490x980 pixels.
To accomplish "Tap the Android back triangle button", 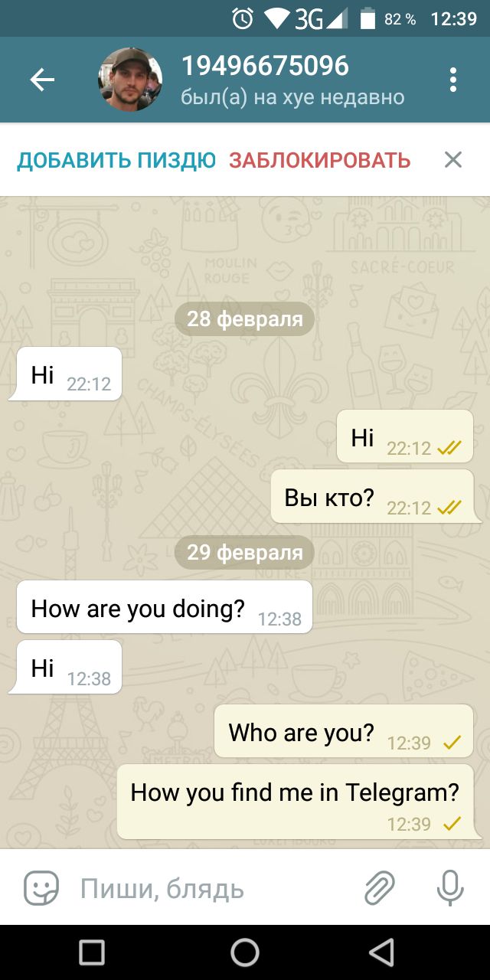I will click(x=381, y=952).
